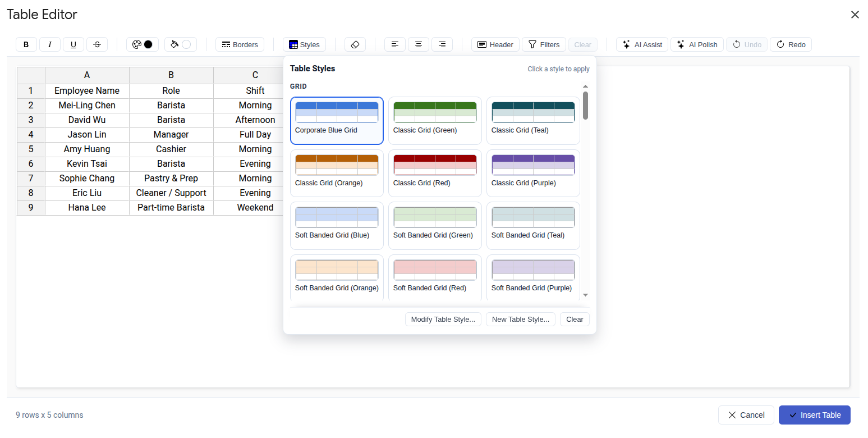Screen dimensions: 868x438
Task: Open the fill color picker
Action: point(180,44)
